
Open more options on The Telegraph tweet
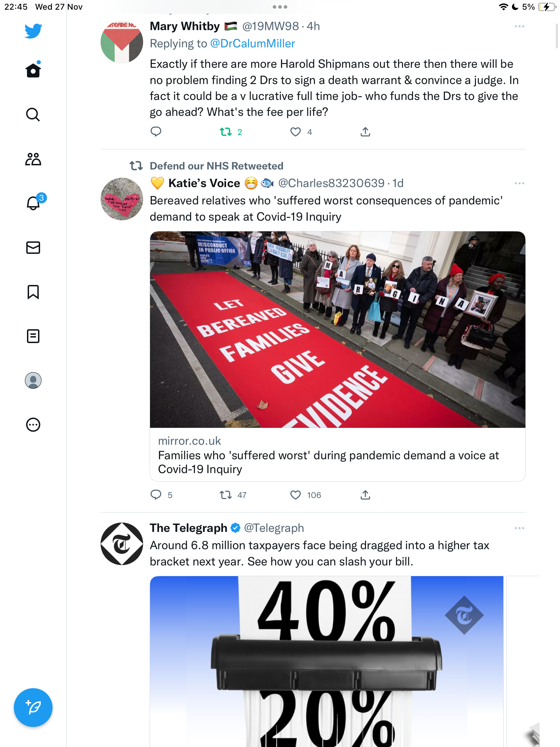click(519, 528)
